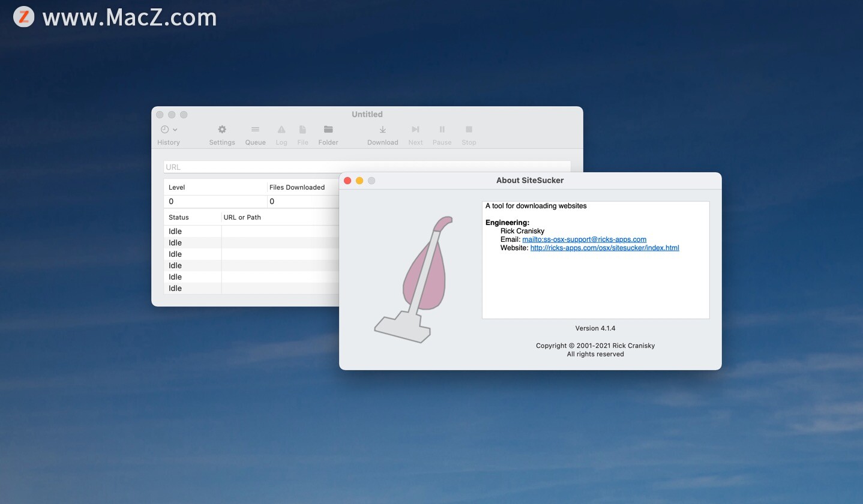The image size is (863, 504).
Task: Show the Queue list icon
Action: pyautogui.click(x=255, y=130)
